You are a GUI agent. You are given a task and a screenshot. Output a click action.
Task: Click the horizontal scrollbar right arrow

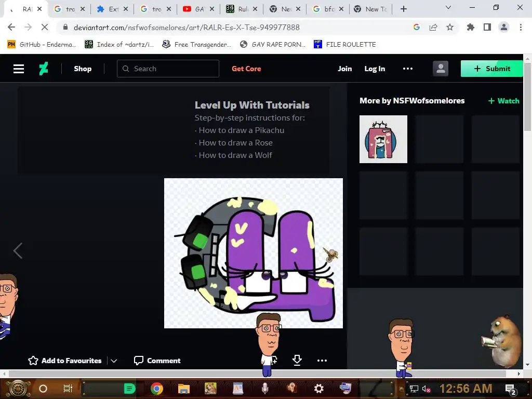click(x=519, y=374)
